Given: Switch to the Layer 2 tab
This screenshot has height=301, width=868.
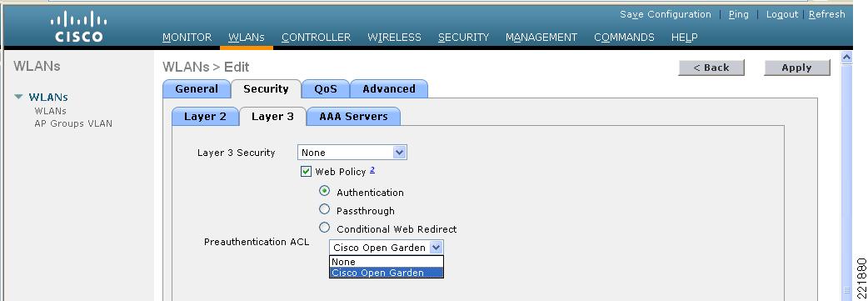Looking at the screenshot, I should (205, 117).
